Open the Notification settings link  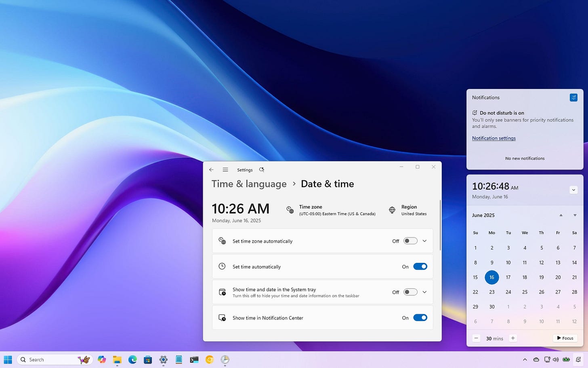494,138
